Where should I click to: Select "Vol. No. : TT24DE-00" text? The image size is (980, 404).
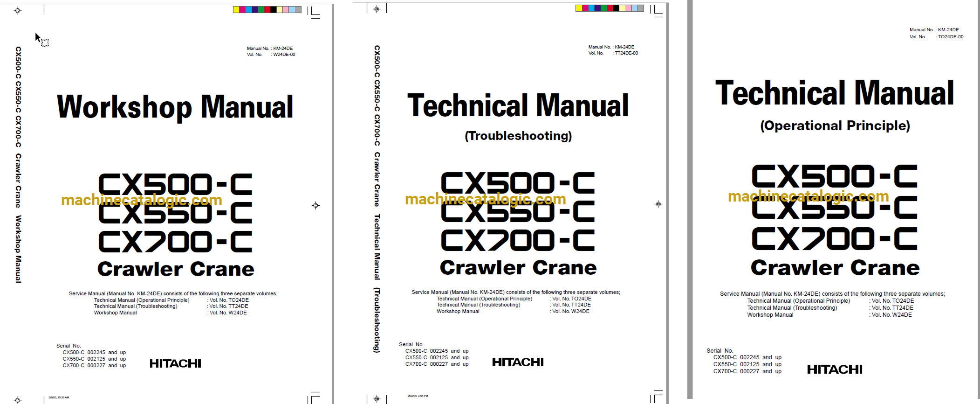pyautogui.click(x=613, y=53)
